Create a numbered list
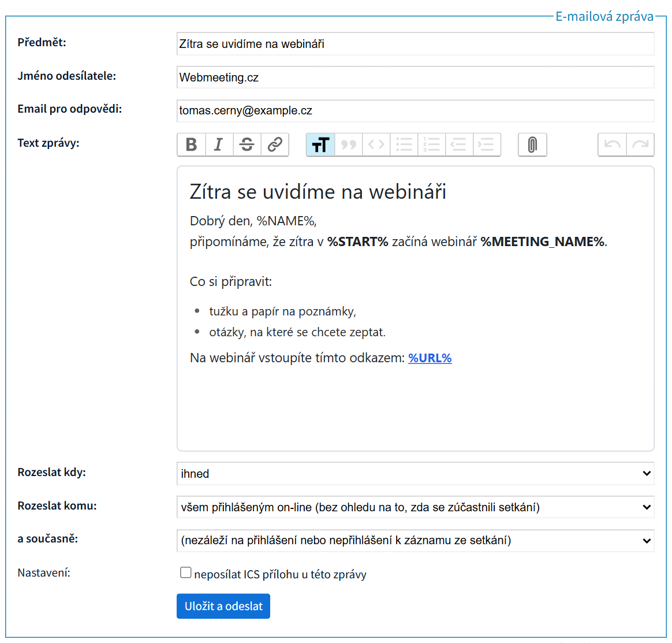The height and width of the screenshot is (643, 672). coord(432,144)
